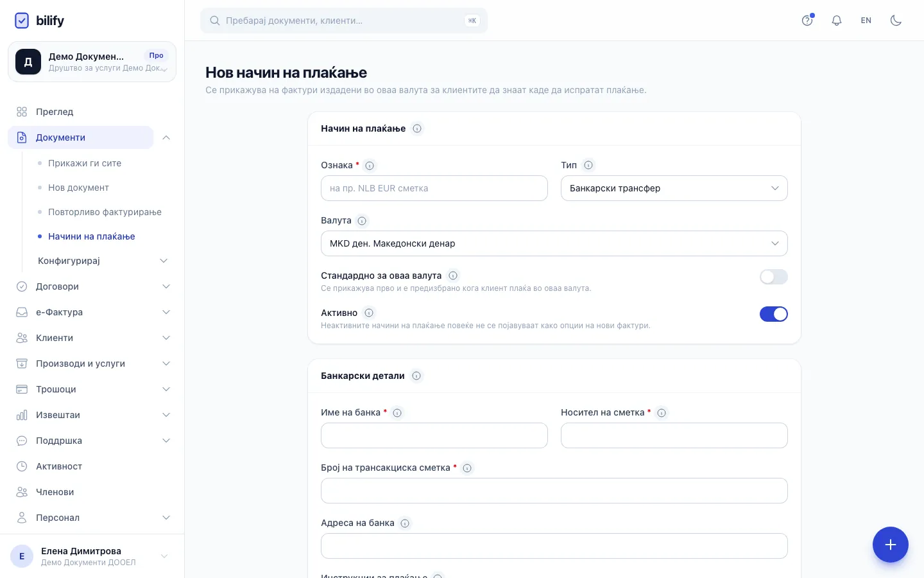Open company switcher Демо Документи
924x578 pixels.
[x=92, y=62]
